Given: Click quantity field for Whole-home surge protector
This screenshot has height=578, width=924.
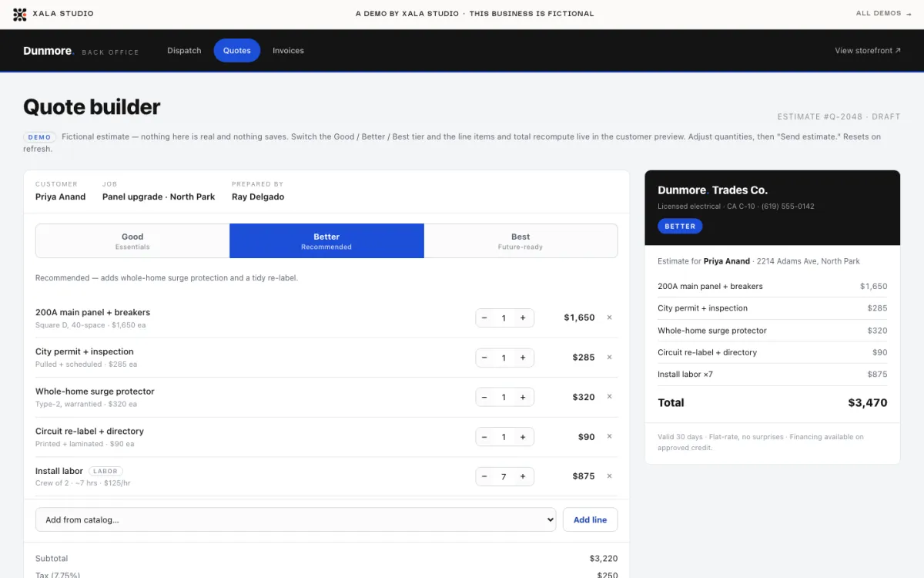Looking at the screenshot, I should [504, 397].
